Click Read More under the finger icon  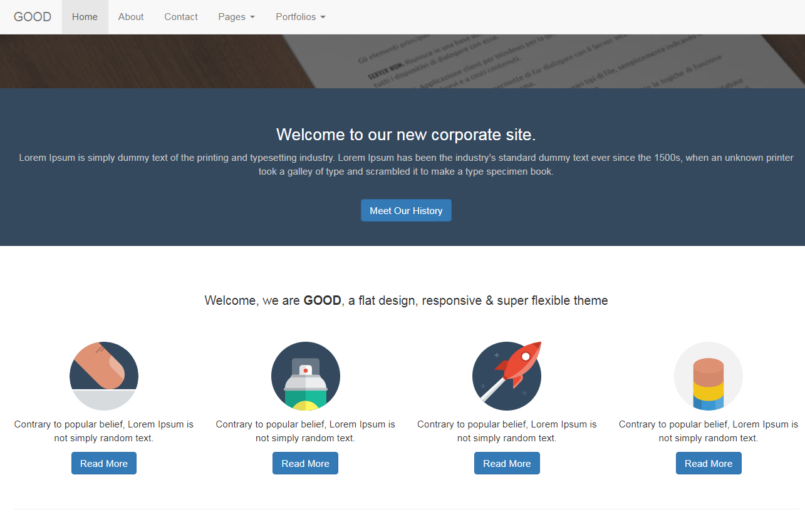[x=104, y=464]
